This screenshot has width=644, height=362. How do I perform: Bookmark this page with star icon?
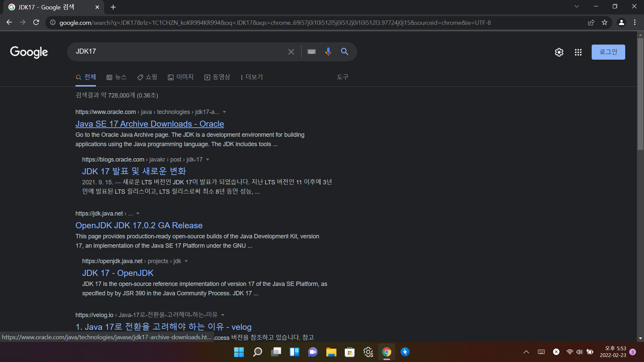(x=604, y=22)
